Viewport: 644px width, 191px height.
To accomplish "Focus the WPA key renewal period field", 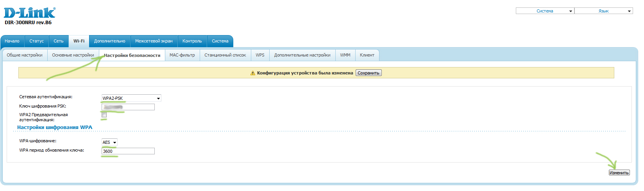I will point(128,151).
